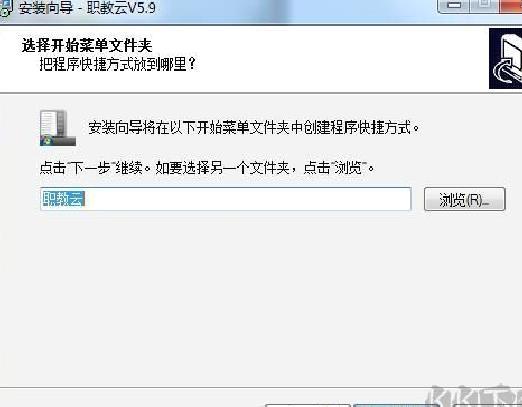
Task: Click the greyed-out maximize button
Action: click(x=485, y=6)
